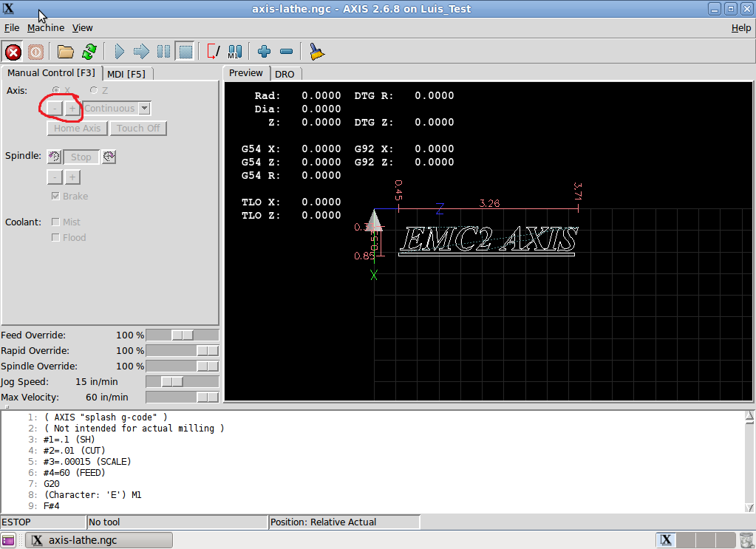Toggle skip lines with block delete icon
The width and height of the screenshot is (756, 549).
pos(213,52)
